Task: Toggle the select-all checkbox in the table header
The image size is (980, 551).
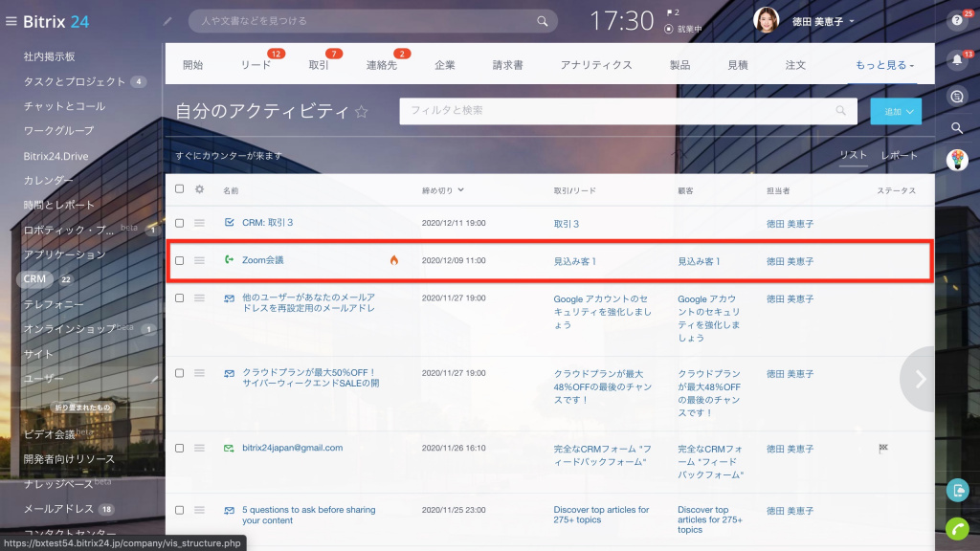Action: point(179,188)
